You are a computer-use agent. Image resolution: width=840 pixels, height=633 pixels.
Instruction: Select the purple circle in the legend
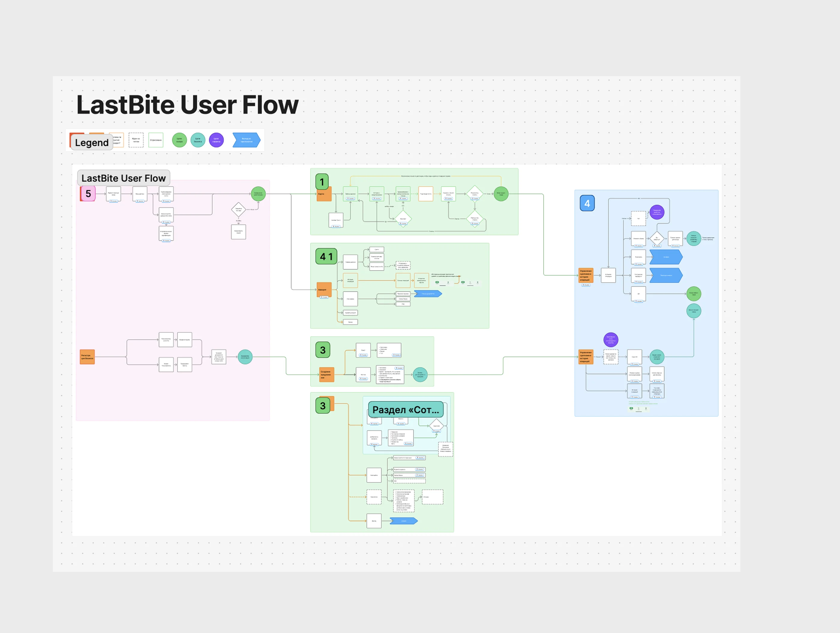click(216, 140)
